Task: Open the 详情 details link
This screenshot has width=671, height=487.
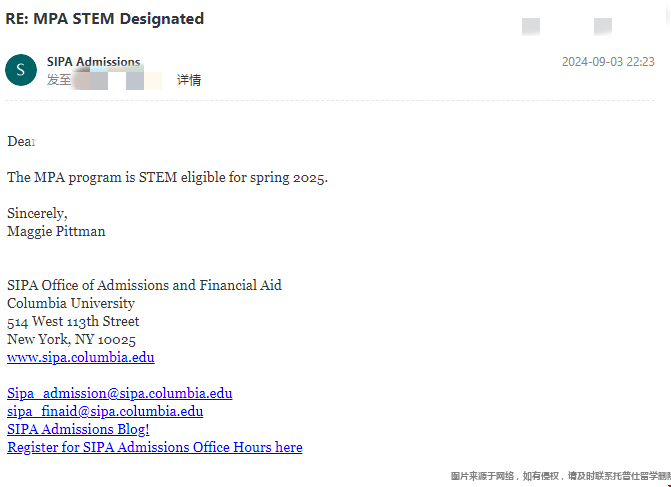Action: click(189, 80)
